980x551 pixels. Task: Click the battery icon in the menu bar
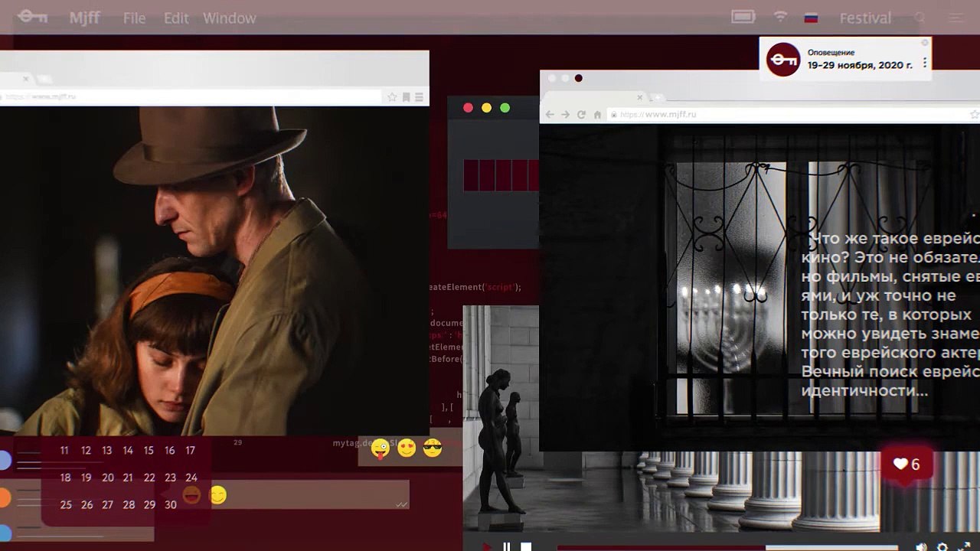pyautogui.click(x=743, y=17)
